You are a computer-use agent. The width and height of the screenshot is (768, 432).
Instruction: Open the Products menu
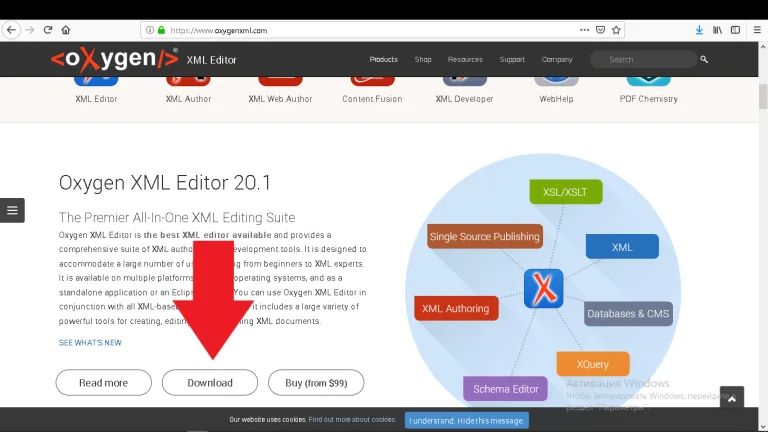pos(384,59)
